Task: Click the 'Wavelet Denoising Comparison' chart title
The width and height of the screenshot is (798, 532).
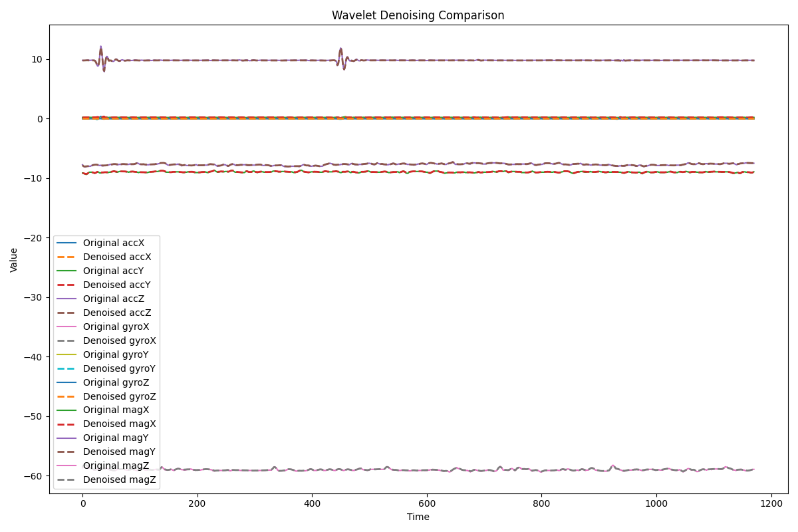Action: (x=418, y=15)
